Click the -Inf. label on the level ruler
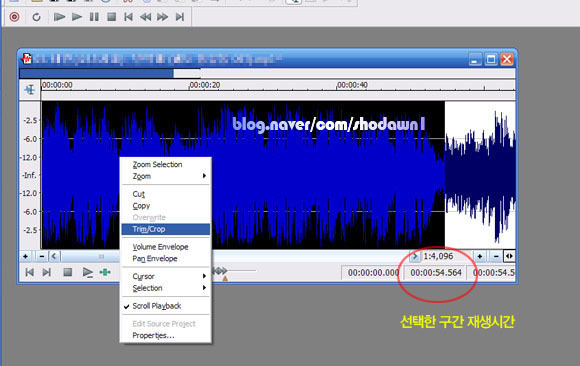Screen dimensions: 580x366 30,175
